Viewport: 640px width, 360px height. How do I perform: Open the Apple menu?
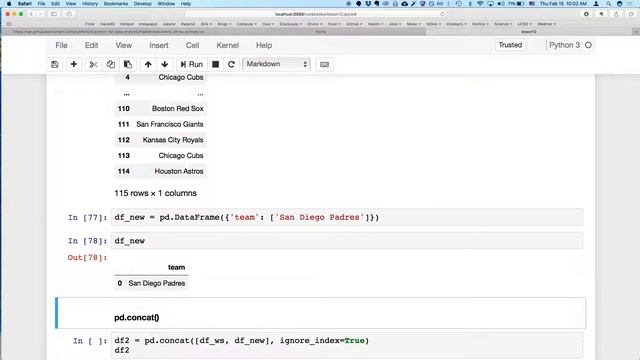tap(9, 4)
